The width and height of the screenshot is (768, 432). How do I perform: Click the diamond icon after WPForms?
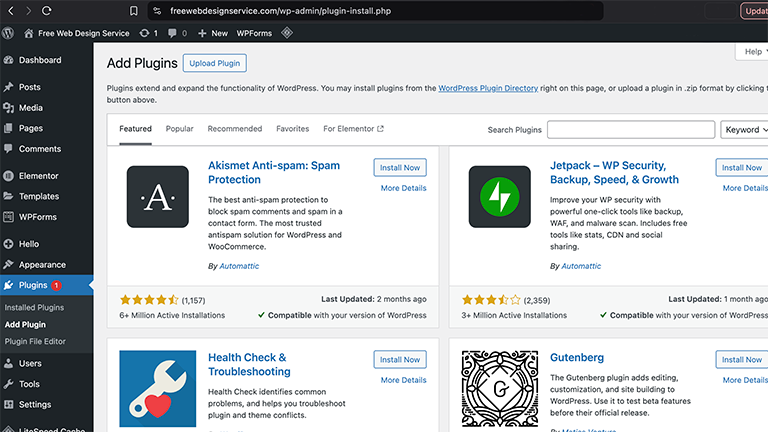[287, 33]
